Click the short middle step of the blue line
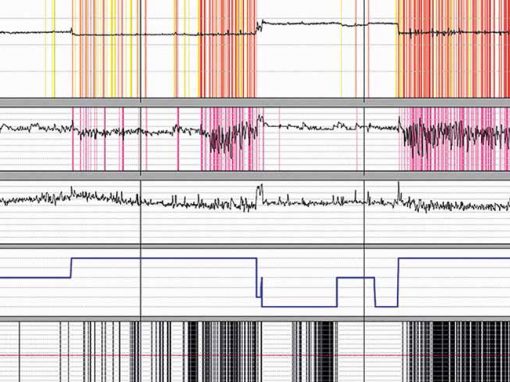 356,277
